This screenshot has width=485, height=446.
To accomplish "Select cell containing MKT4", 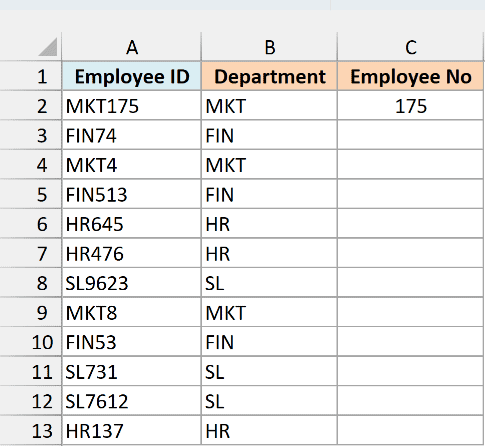I will point(132,165).
